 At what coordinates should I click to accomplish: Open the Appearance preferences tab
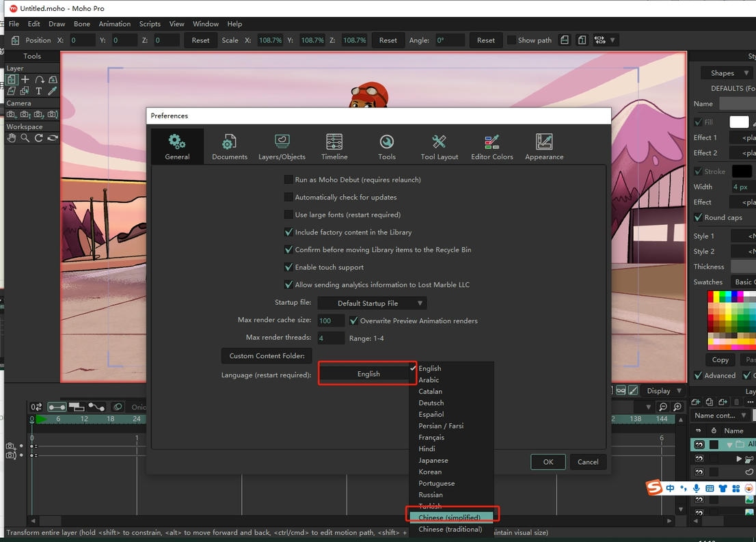[x=544, y=147]
